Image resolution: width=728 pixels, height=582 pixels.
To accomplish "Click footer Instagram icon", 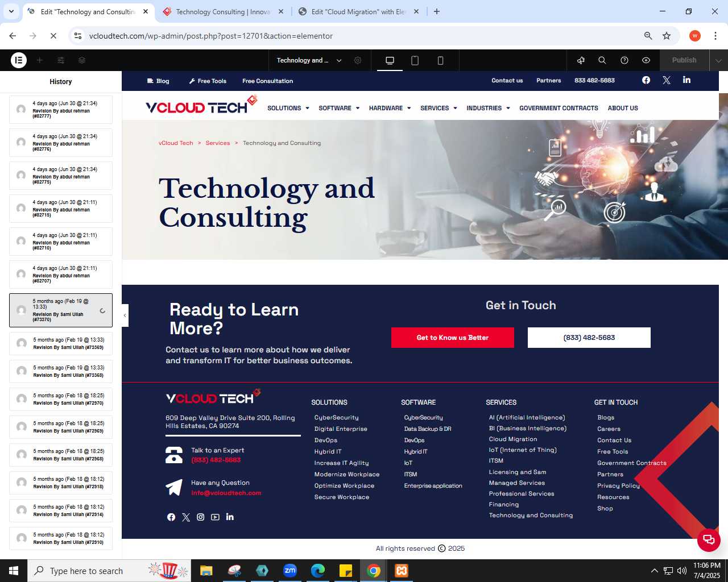I will 201,517.
